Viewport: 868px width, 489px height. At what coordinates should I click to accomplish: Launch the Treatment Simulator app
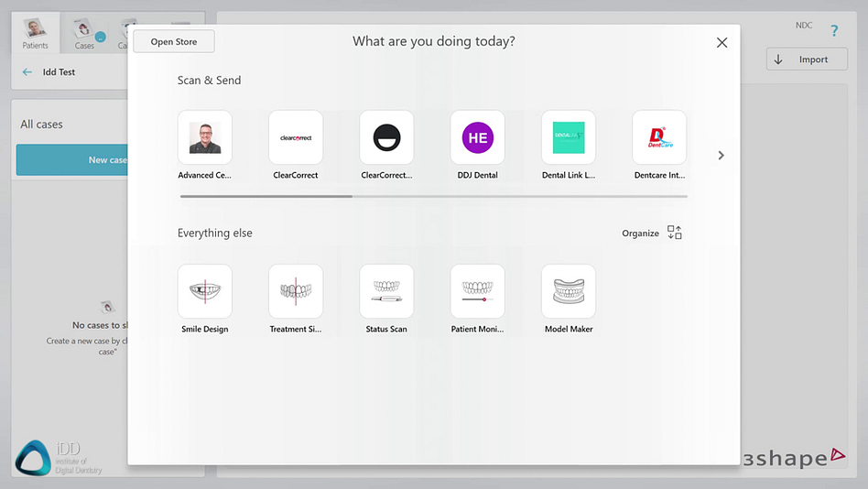295,292
